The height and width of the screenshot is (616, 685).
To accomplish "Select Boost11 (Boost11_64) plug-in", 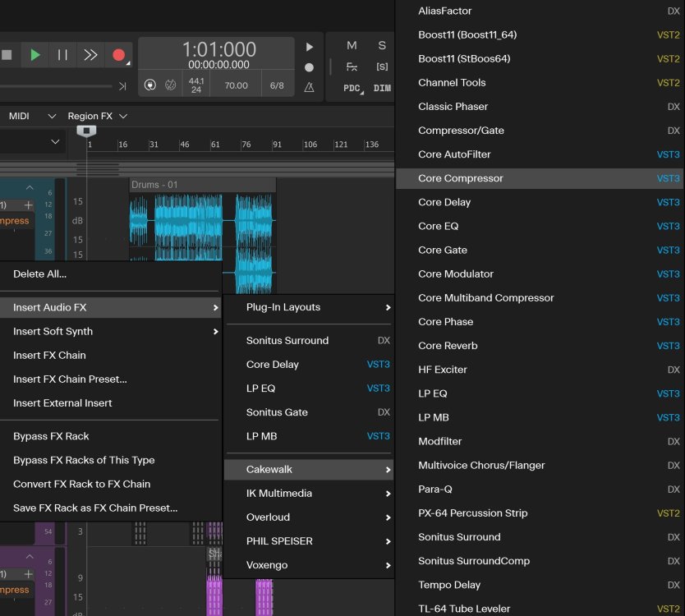I will [x=540, y=35].
